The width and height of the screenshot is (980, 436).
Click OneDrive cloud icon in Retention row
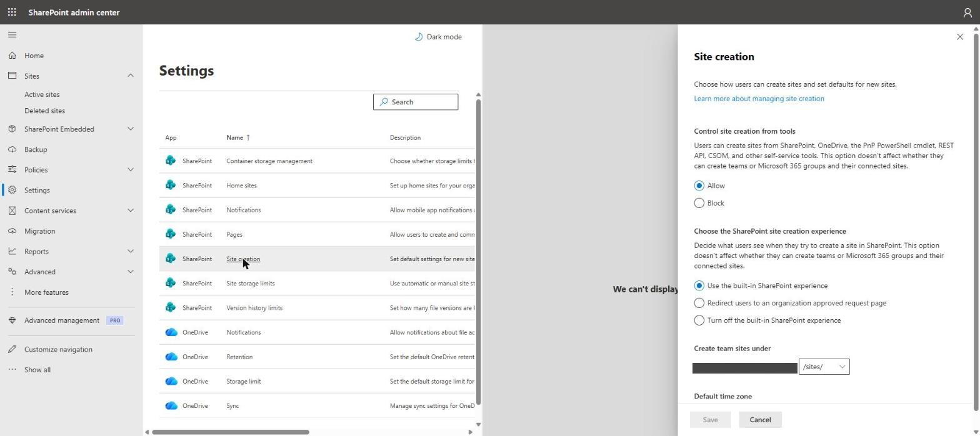171,357
